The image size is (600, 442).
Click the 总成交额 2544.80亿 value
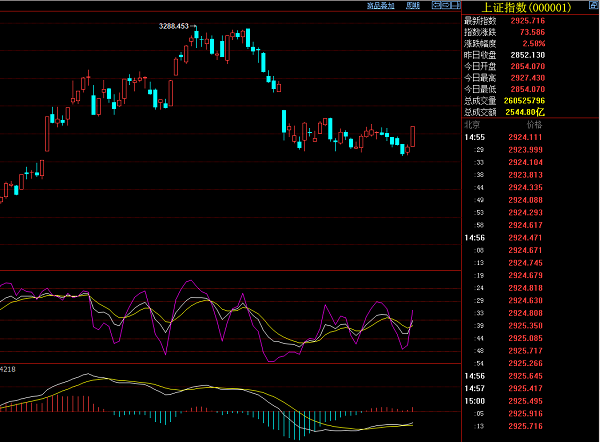[x=525, y=112]
